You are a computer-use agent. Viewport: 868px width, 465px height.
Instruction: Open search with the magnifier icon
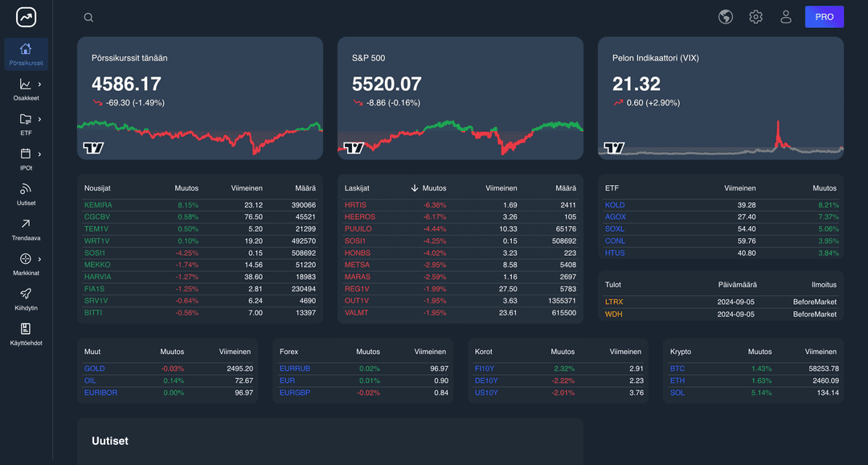(x=88, y=17)
